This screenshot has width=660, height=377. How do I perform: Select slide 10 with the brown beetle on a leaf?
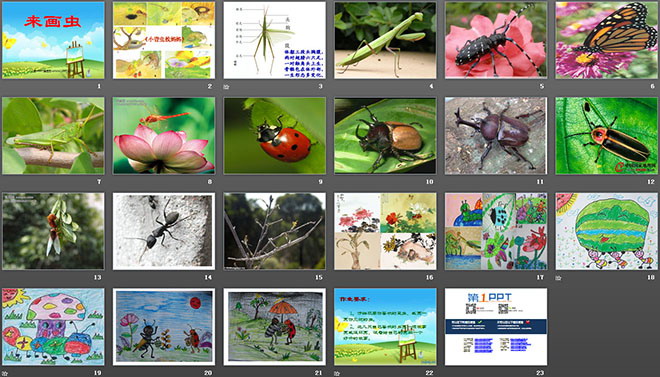[385, 135]
